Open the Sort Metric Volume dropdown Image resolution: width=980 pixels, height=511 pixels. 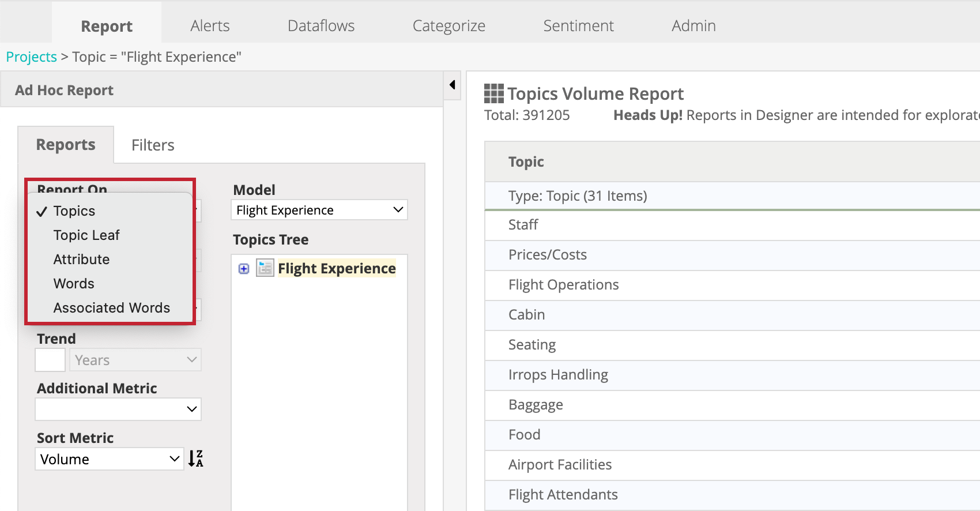pos(109,459)
